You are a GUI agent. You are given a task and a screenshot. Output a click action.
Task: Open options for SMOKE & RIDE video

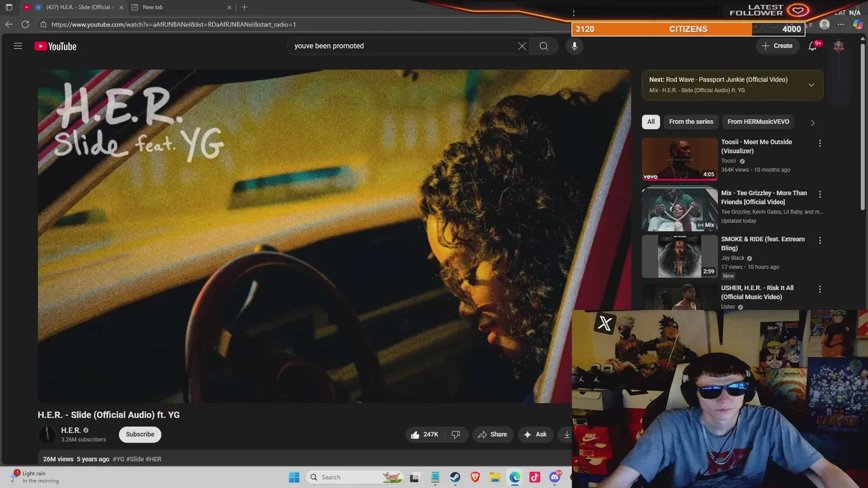pyautogui.click(x=820, y=240)
